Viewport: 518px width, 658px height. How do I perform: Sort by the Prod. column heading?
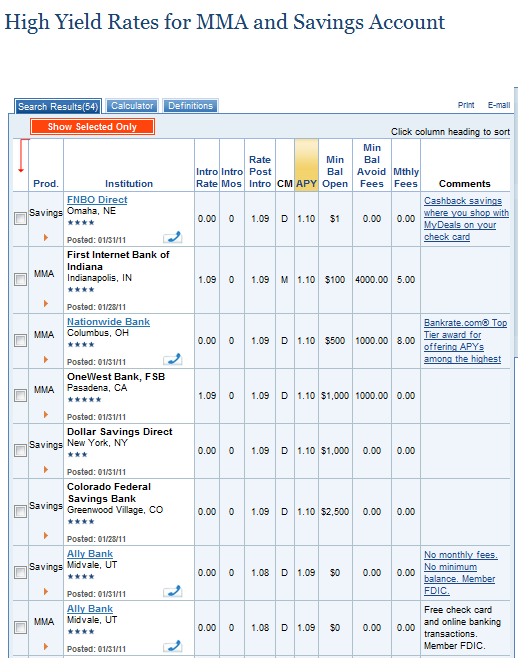click(x=46, y=184)
